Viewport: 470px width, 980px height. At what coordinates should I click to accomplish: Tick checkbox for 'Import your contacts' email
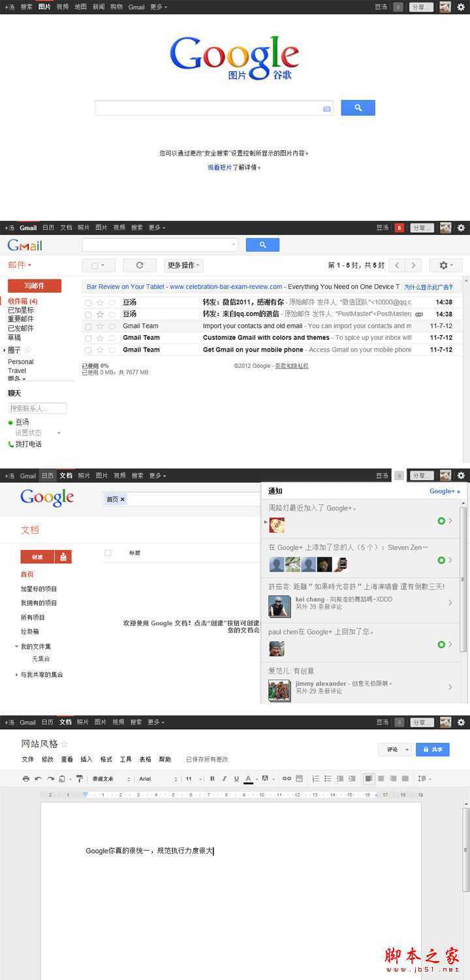[88, 326]
